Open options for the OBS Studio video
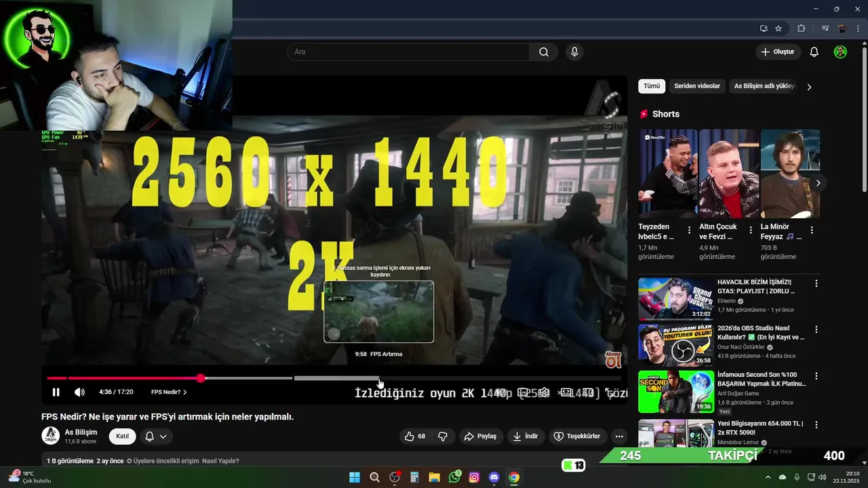Viewport: 868px width, 488px height. tap(816, 329)
